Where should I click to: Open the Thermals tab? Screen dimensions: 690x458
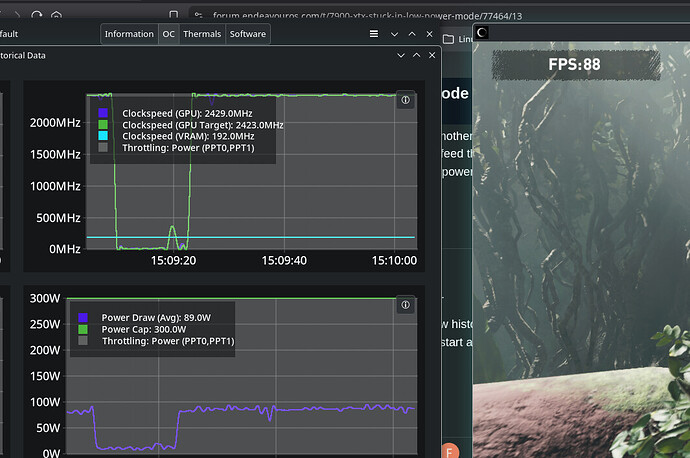pos(202,34)
